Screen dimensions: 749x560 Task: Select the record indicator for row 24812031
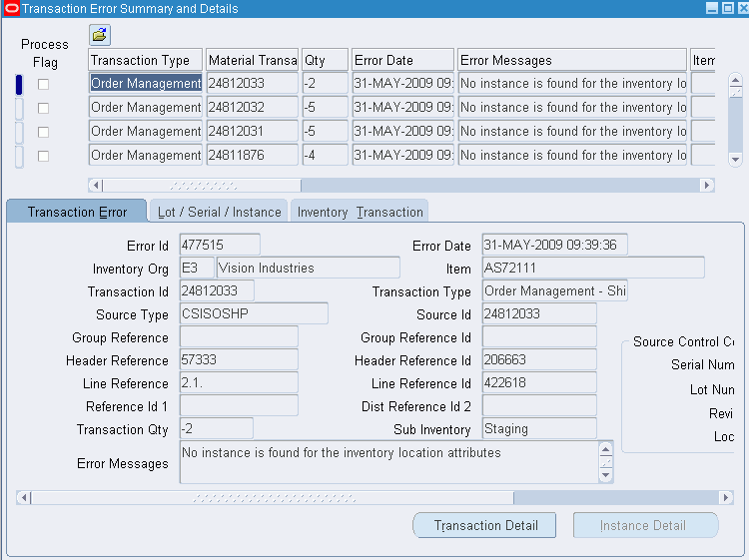tap(19, 132)
